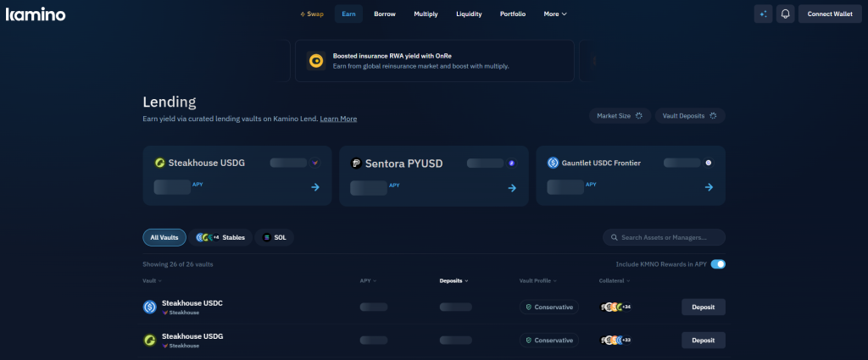Click the Kamino logo
The width and height of the screenshot is (868, 360).
click(x=36, y=14)
